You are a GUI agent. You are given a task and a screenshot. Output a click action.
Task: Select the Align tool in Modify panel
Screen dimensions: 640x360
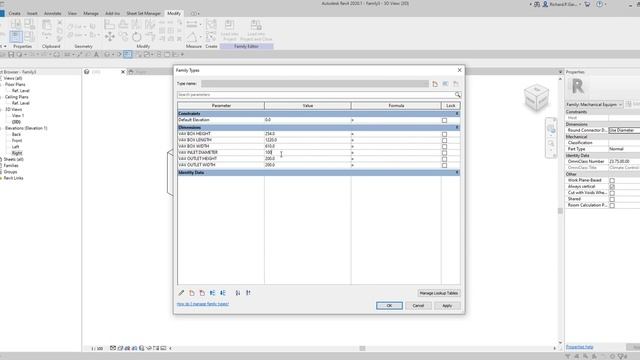[109, 24]
